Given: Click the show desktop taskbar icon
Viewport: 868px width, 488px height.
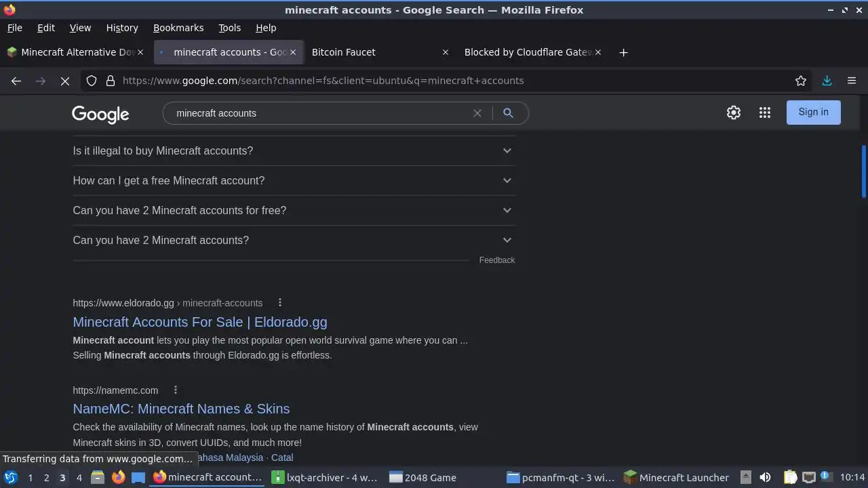Looking at the screenshot, I should pos(138,477).
